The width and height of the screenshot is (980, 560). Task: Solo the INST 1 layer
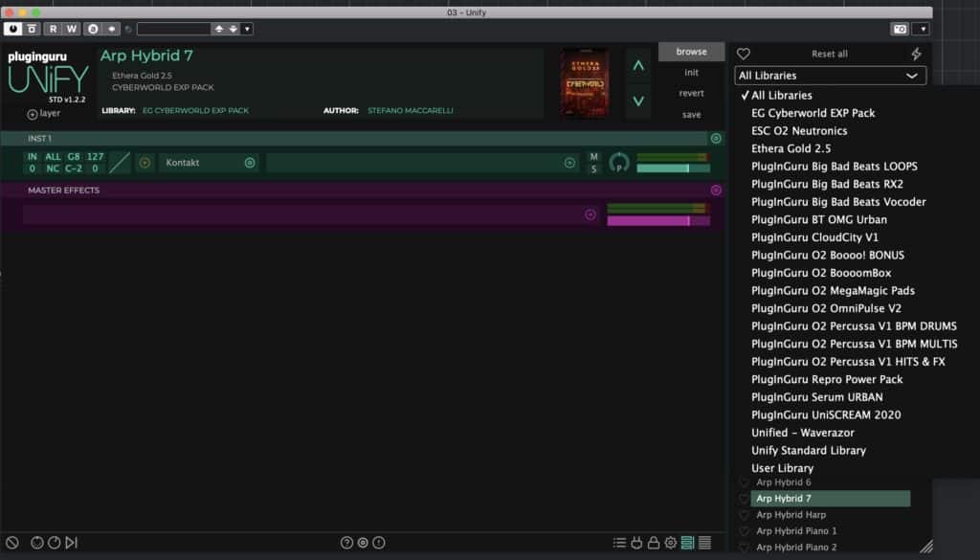[593, 169]
